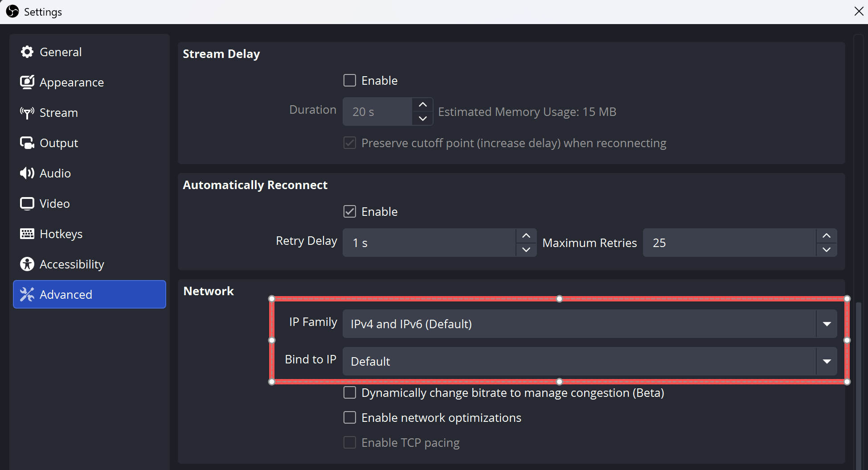Click the Network section heading
This screenshot has width=868, height=470.
(209, 291)
